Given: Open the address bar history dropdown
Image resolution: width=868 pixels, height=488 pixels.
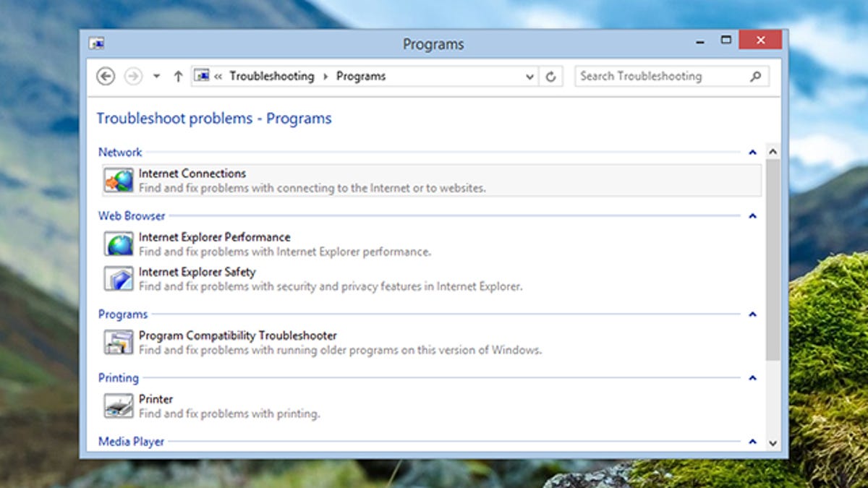Looking at the screenshot, I should coord(530,77).
